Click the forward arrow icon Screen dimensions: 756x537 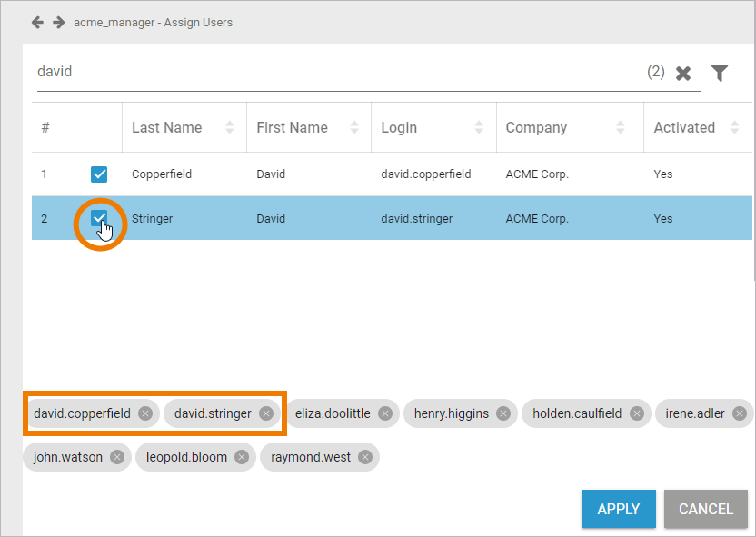[x=59, y=23]
